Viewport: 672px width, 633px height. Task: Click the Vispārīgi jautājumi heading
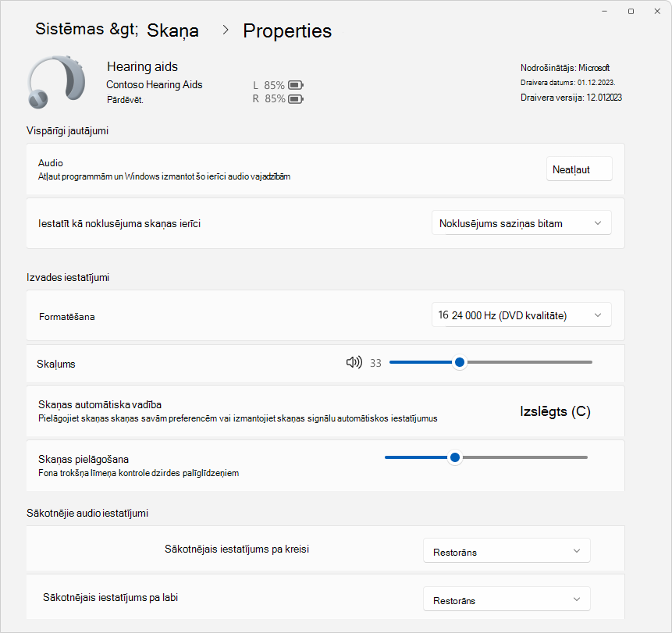[x=67, y=130]
